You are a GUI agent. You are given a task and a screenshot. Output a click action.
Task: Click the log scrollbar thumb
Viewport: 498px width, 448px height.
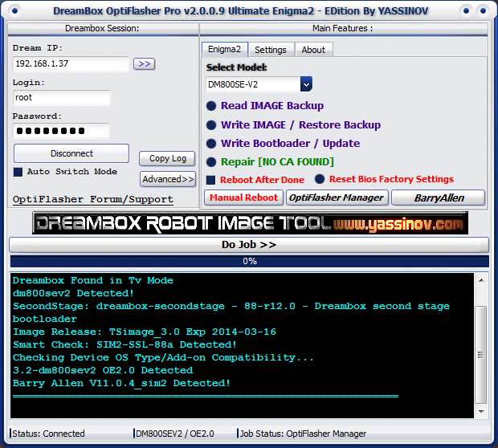coord(481,354)
